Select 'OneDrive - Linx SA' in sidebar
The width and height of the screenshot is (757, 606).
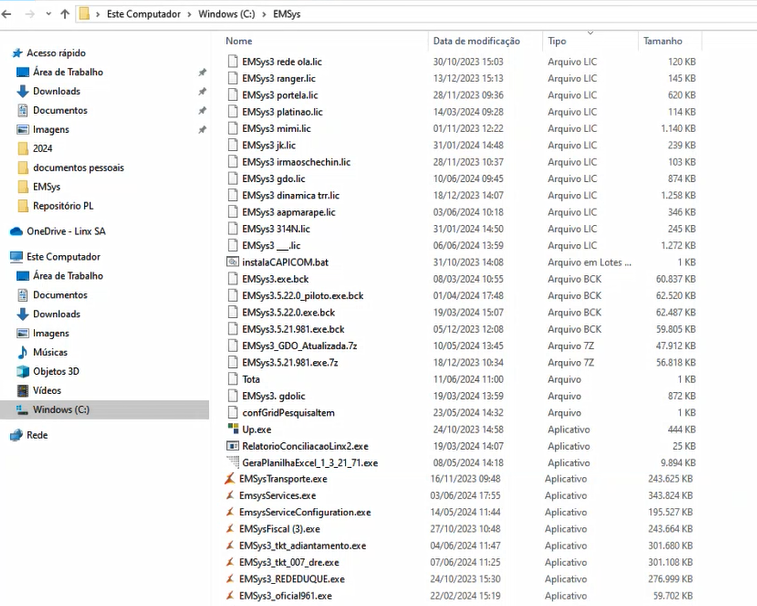(x=66, y=231)
